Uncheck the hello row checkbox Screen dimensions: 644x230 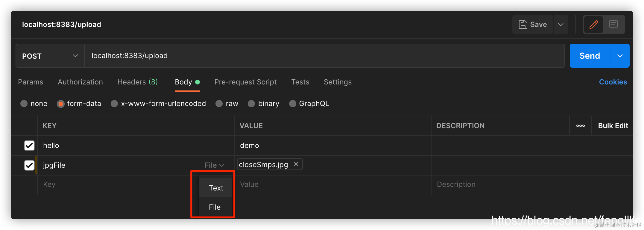[x=29, y=146]
